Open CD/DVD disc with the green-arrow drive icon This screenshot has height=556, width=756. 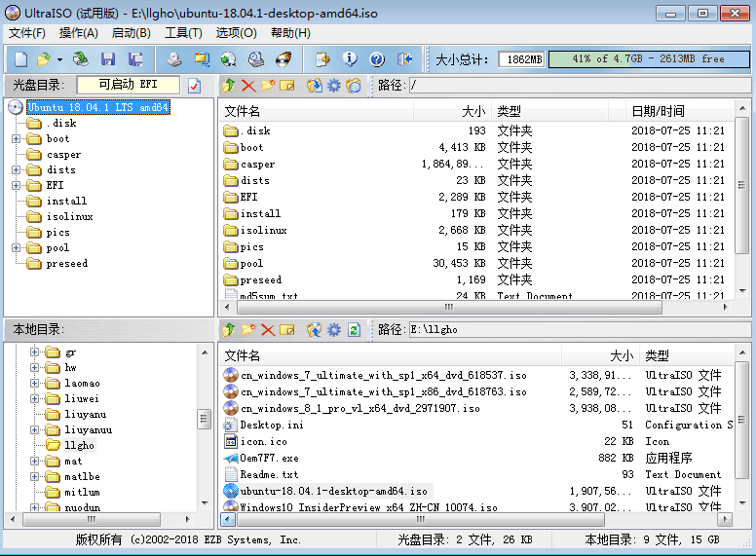coord(80,59)
